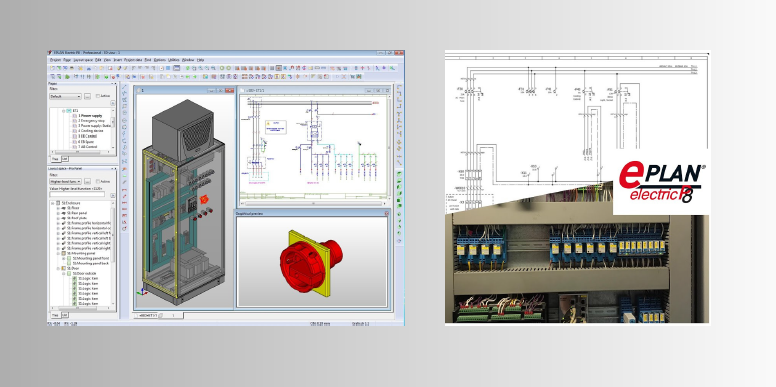The height and width of the screenshot is (387, 776).
Task: Open the Higher-level function filter dropdown
Action: tap(65, 182)
